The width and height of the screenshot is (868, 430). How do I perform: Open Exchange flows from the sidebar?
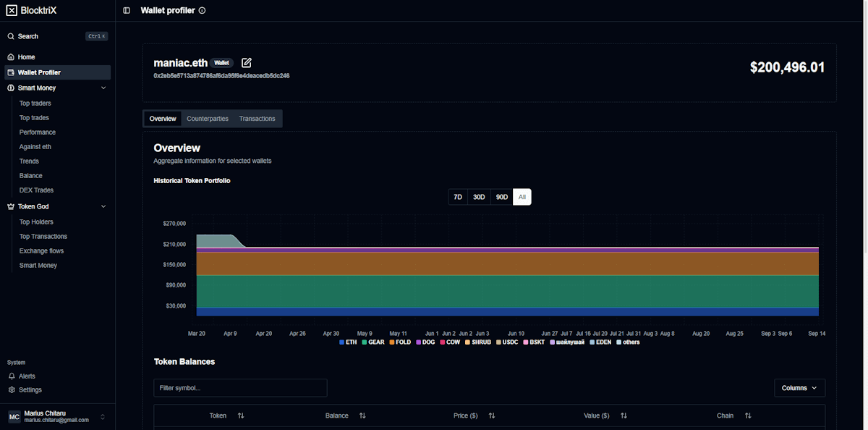pyautogui.click(x=41, y=250)
